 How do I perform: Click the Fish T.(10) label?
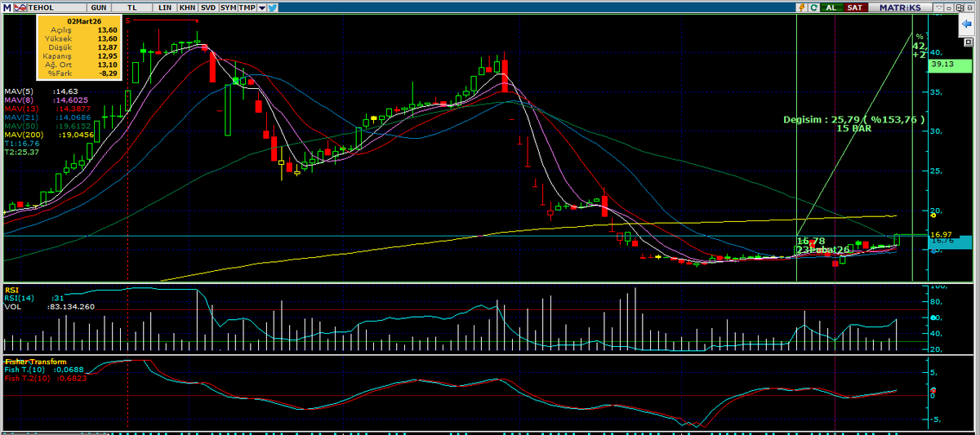click(45, 370)
